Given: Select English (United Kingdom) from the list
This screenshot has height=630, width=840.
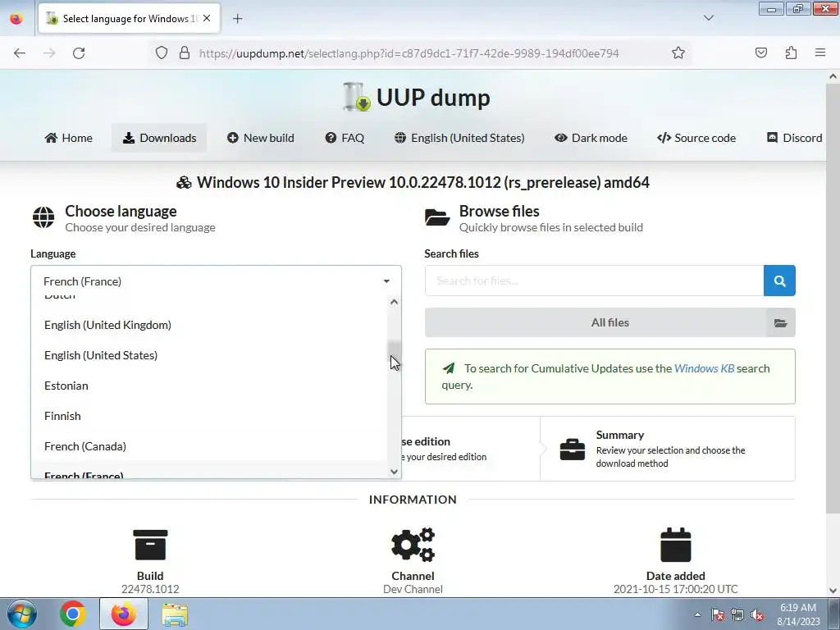Looking at the screenshot, I should [209, 325].
